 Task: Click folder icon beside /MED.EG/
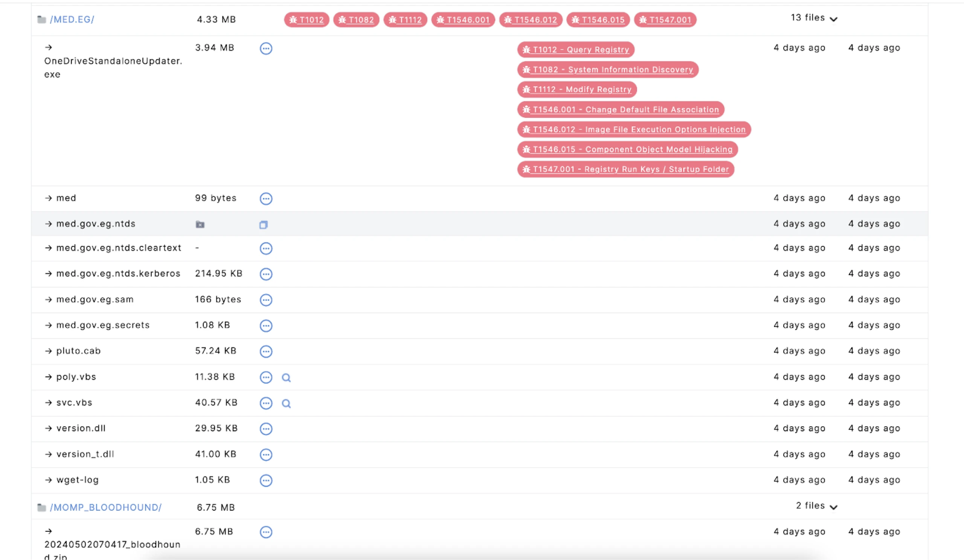tap(42, 20)
